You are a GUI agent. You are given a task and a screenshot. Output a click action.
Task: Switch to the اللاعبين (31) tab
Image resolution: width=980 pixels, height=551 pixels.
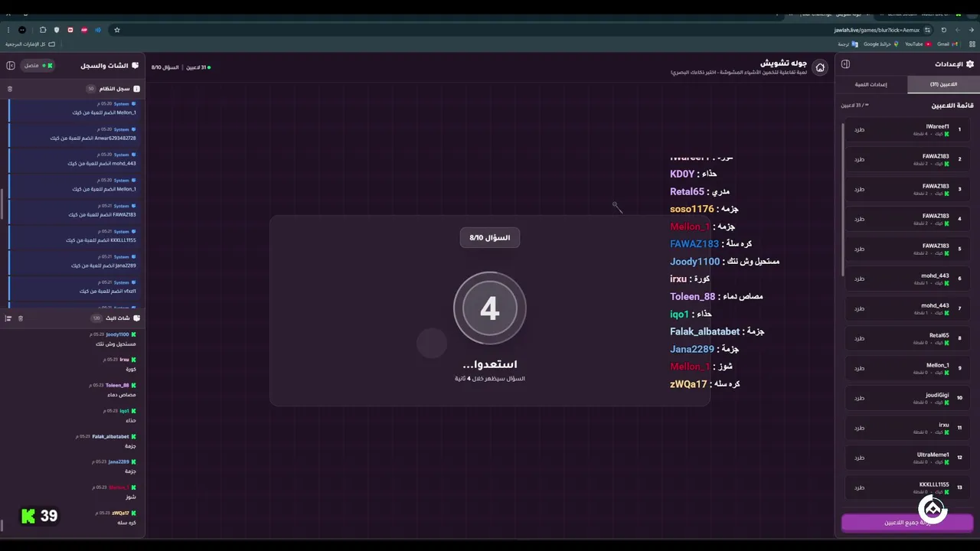(x=943, y=84)
